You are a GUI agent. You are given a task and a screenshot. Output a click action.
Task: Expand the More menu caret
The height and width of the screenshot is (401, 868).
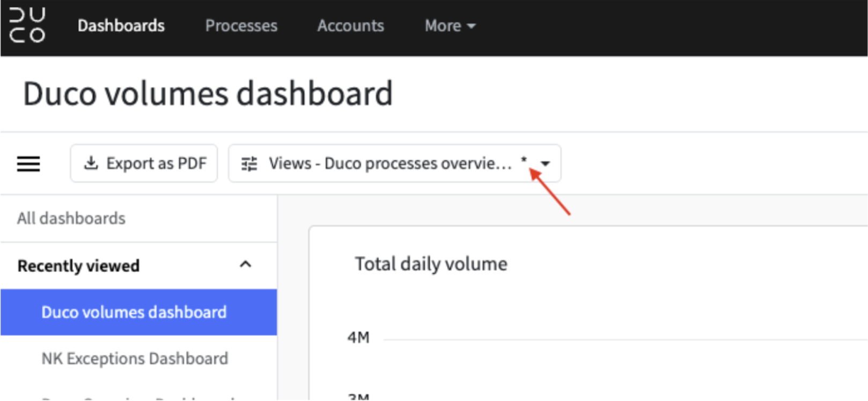[x=471, y=26]
